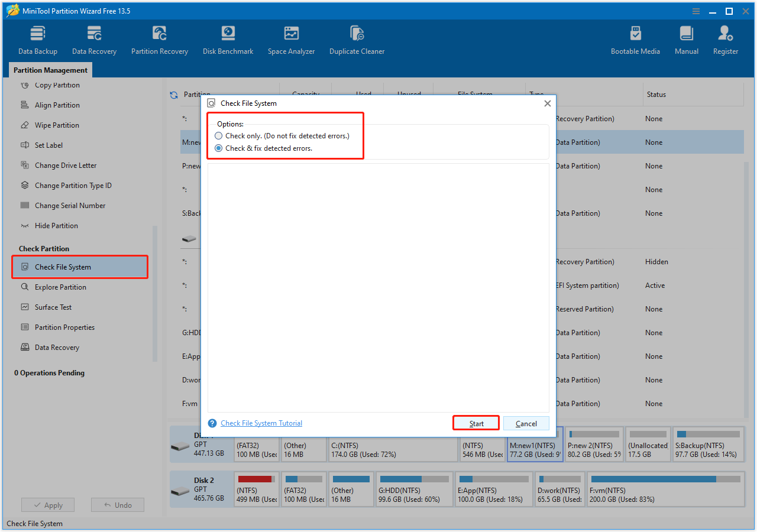Viewport: 757px width, 532px height.
Task: Select the Check only radio button
Action: 218,135
